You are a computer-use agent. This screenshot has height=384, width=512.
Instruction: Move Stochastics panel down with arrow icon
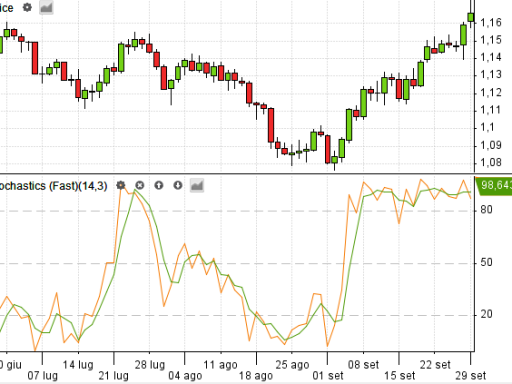point(178,185)
